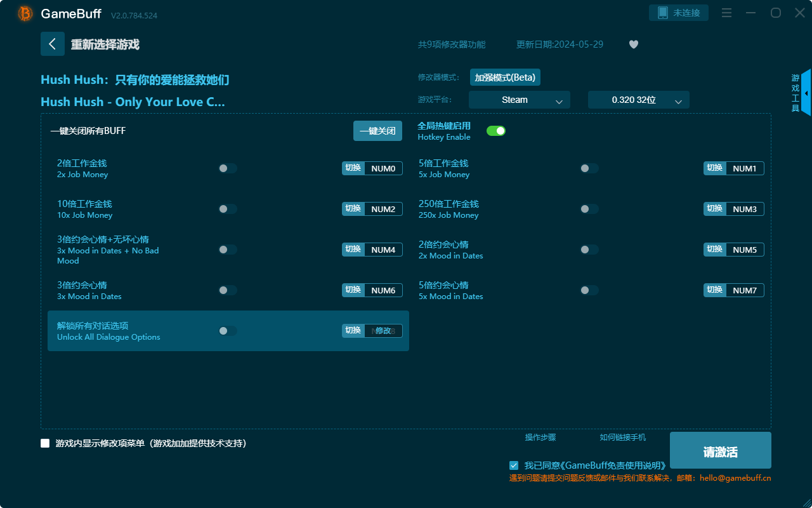Image resolution: width=812 pixels, height=508 pixels.
Task: Click the switch button beside NUM6
Action: click(x=353, y=290)
